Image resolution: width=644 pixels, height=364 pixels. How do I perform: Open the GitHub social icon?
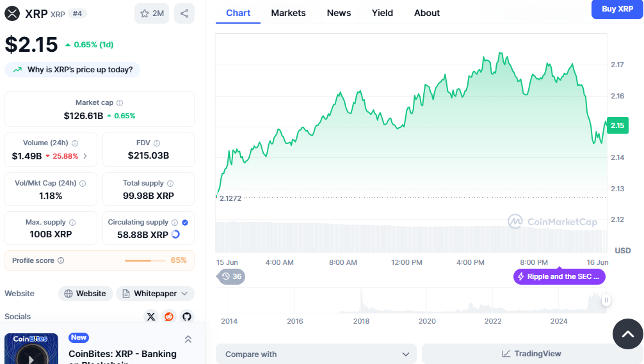(186, 316)
